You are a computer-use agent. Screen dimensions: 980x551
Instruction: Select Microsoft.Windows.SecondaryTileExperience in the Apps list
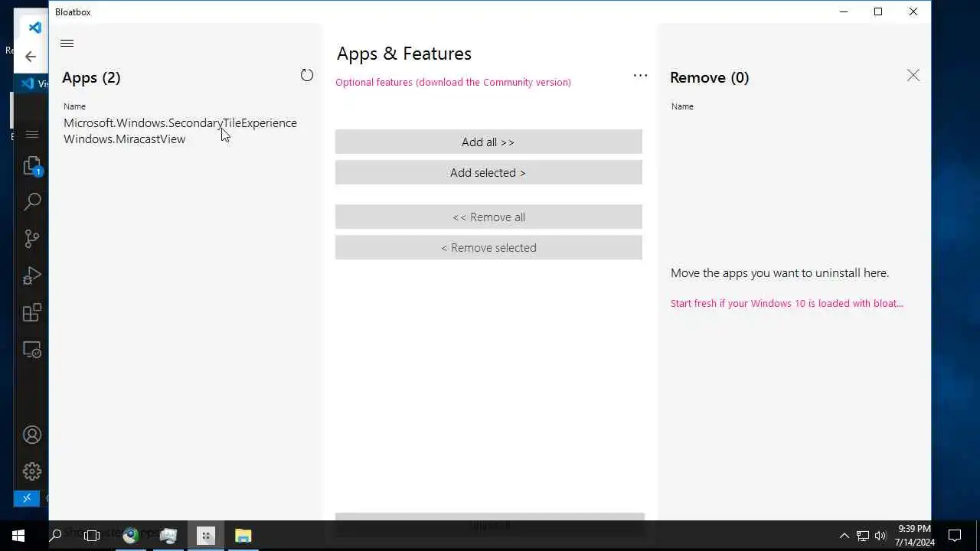point(180,122)
